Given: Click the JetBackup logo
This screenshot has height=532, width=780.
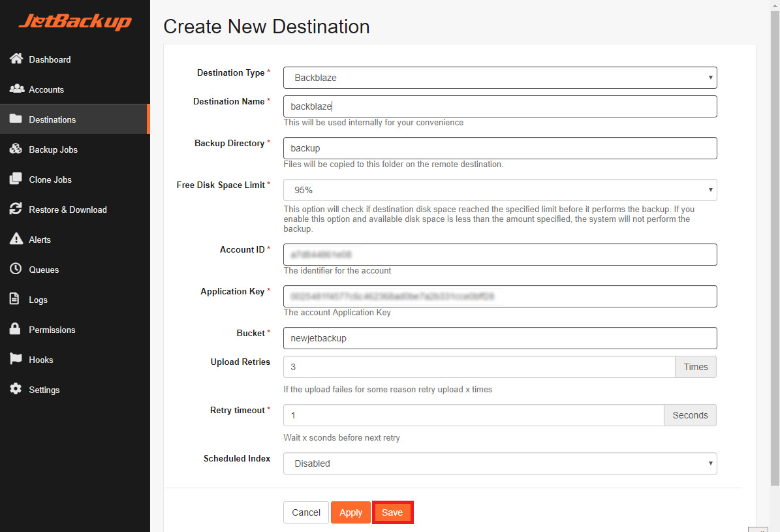Looking at the screenshot, I should pyautogui.click(x=75, y=22).
